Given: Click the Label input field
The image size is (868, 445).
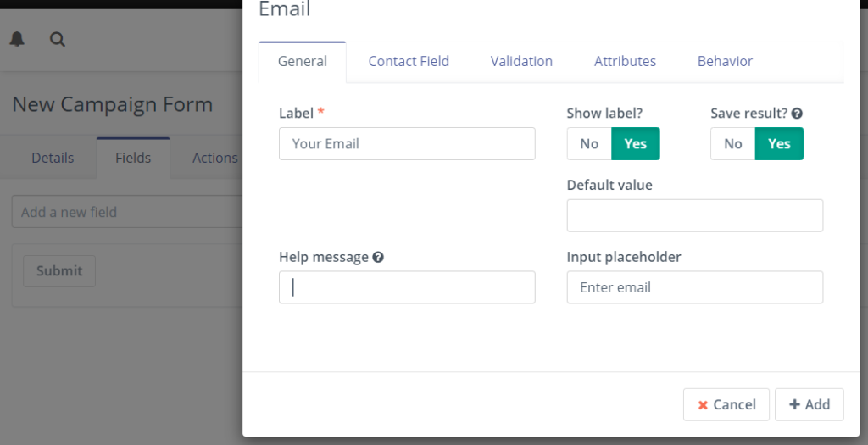Looking at the screenshot, I should [407, 144].
